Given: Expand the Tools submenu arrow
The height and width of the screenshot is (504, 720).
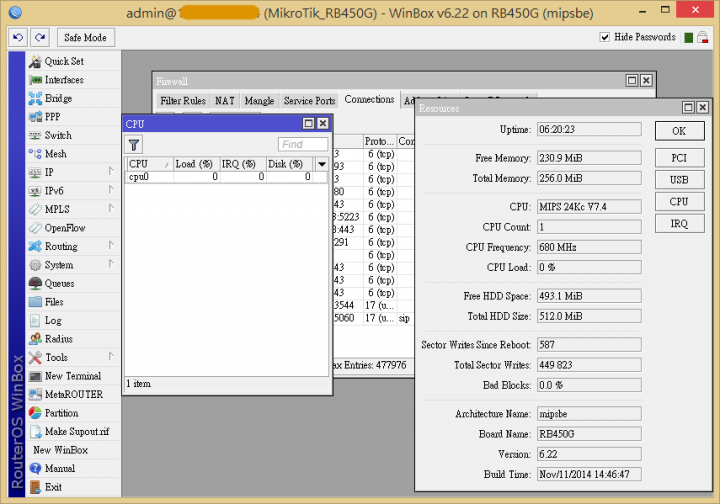Looking at the screenshot, I should tap(111, 356).
